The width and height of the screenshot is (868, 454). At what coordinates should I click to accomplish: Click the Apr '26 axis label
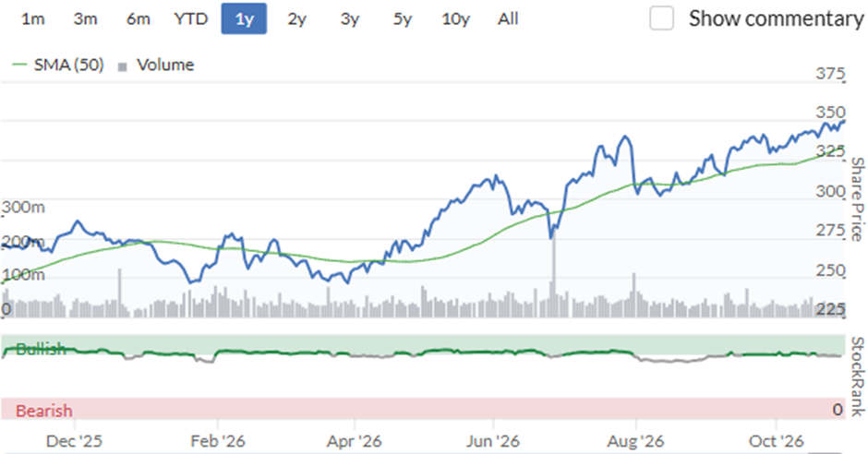(x=355, y=441)
